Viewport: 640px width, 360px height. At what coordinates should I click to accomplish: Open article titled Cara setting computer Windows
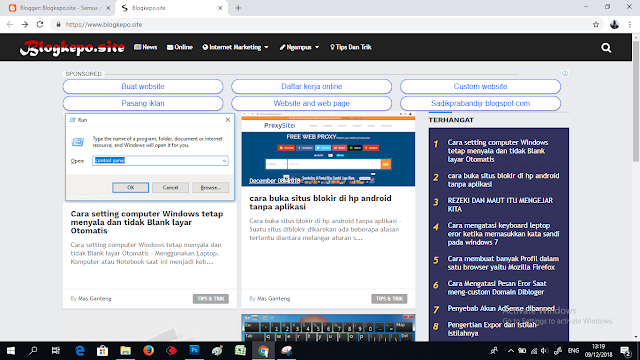147,222
